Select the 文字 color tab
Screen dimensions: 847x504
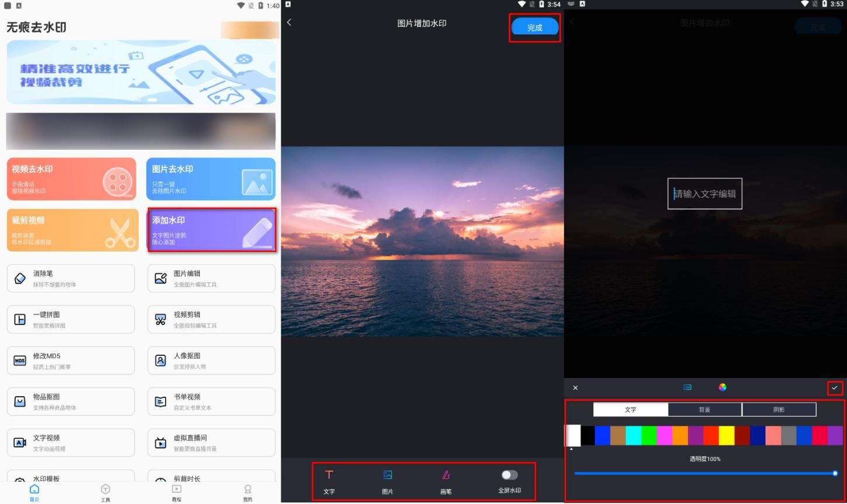631,409
